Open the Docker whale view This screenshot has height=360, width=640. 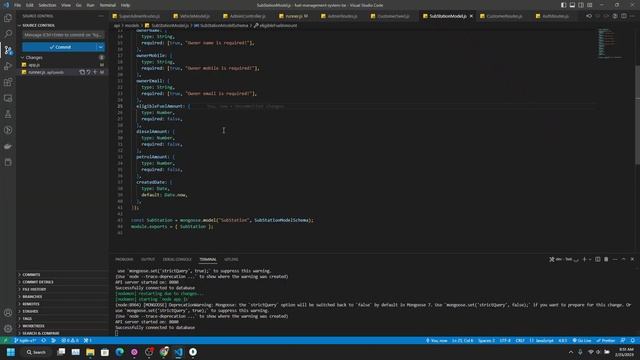8,146
